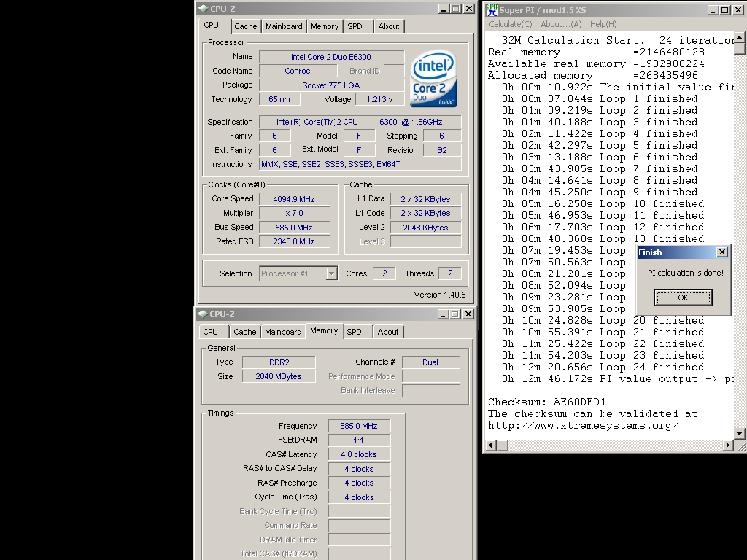
Task: Open the Calculate(C) menu in Super PI
Action: (510, 24)
